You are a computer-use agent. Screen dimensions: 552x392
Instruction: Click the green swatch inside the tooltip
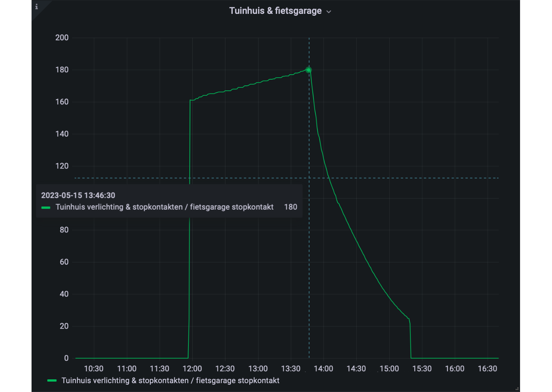(x=46, y=207)
